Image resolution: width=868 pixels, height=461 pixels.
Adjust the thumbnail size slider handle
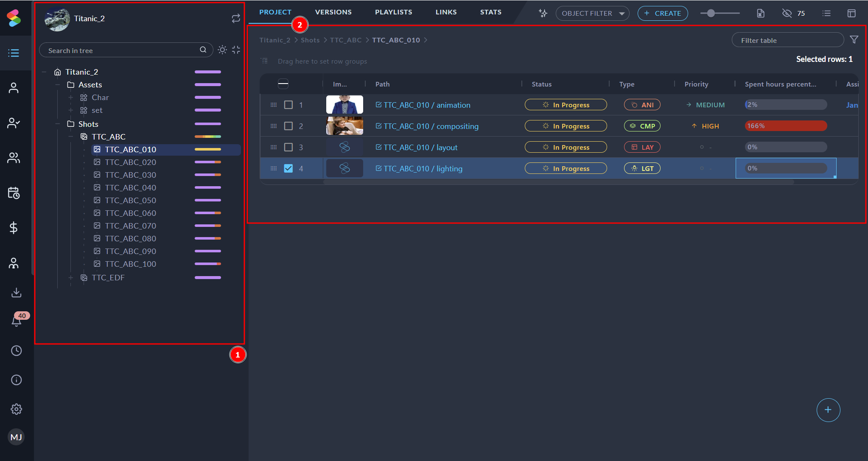coord(711,13)
